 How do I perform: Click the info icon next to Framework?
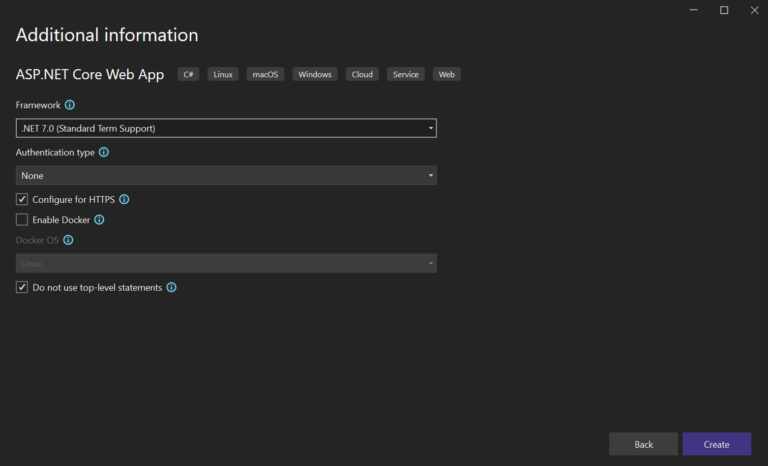pyautogui.click(x=70, y=105)
